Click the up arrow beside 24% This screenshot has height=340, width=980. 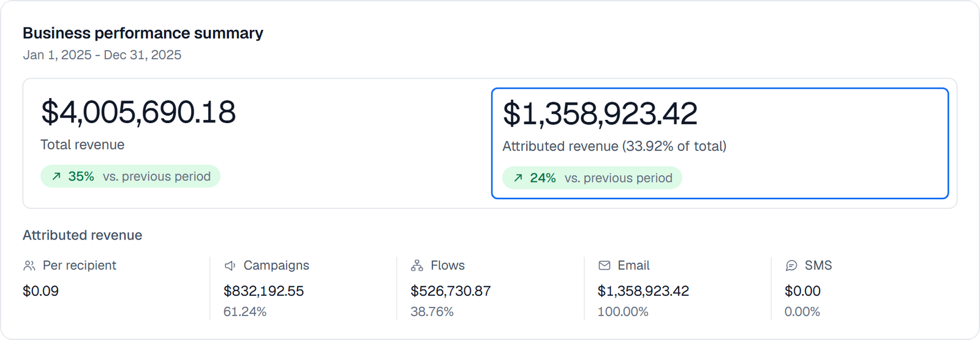(518, 178)
